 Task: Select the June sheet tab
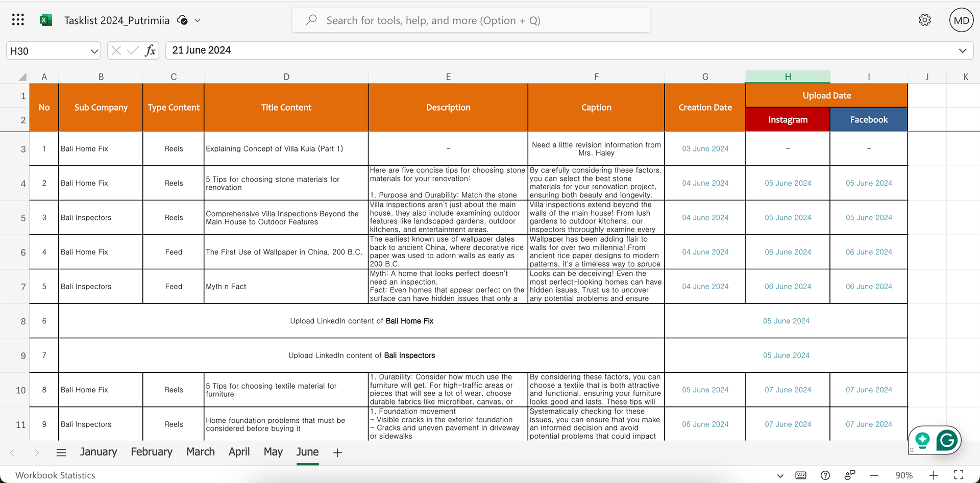[x=307, y=452]
